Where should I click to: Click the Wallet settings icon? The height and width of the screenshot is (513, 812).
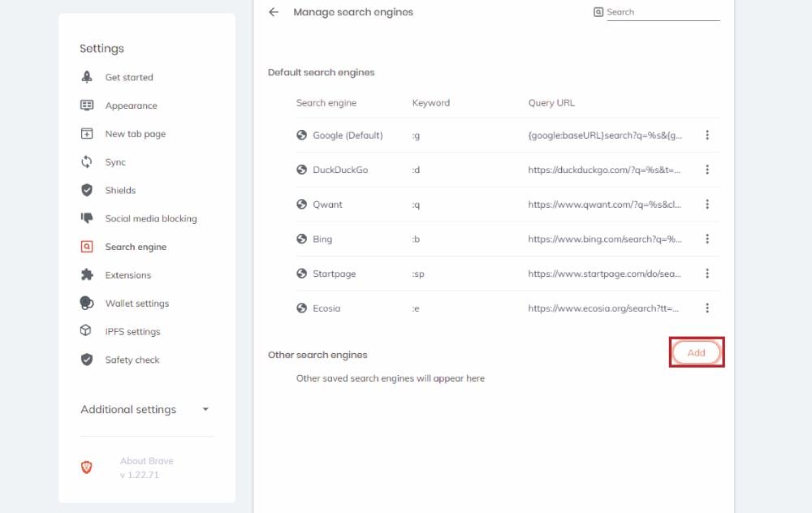87,303
